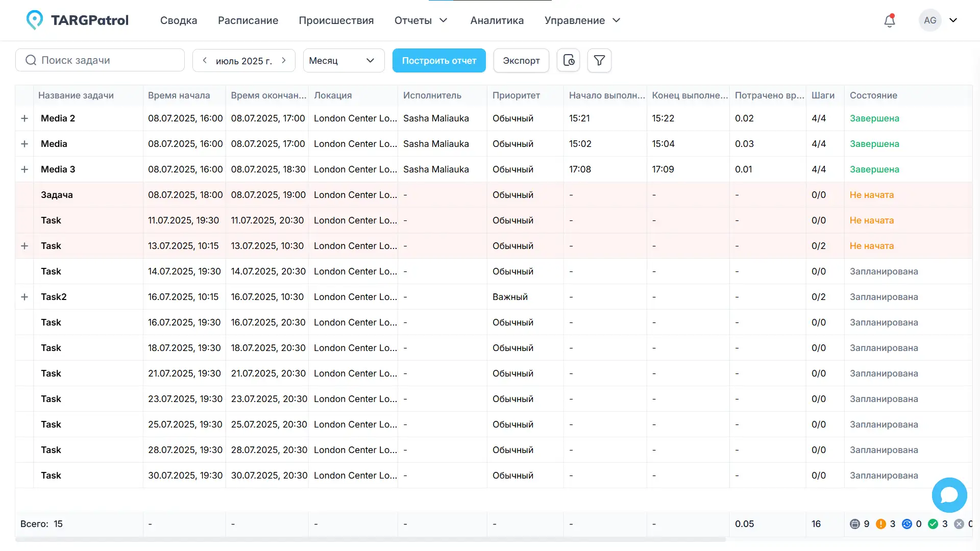Click the Экспорт button
Screen dimensions: 980x551
tap(521, 61)
